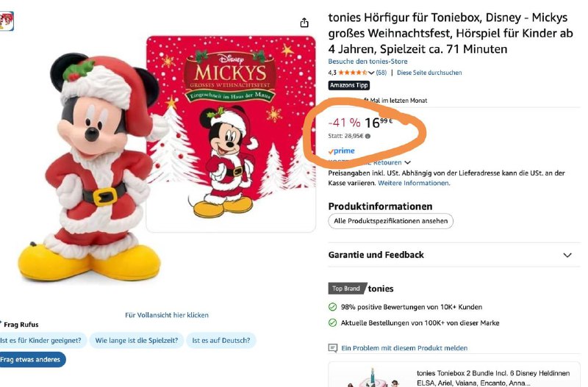This screenshot has width=588, height=387.
Task: Expand the Retouren chevron under prime
Action: [408, 162]
